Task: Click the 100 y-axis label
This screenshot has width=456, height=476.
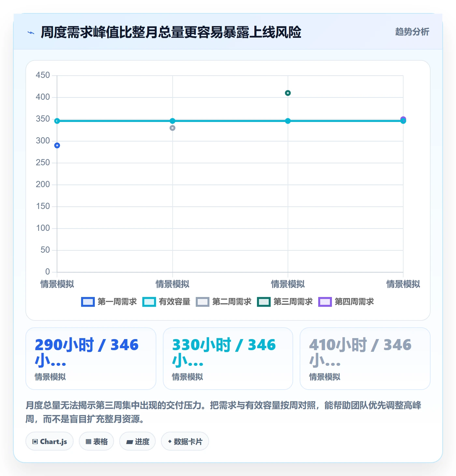Action: pos(43,228)
